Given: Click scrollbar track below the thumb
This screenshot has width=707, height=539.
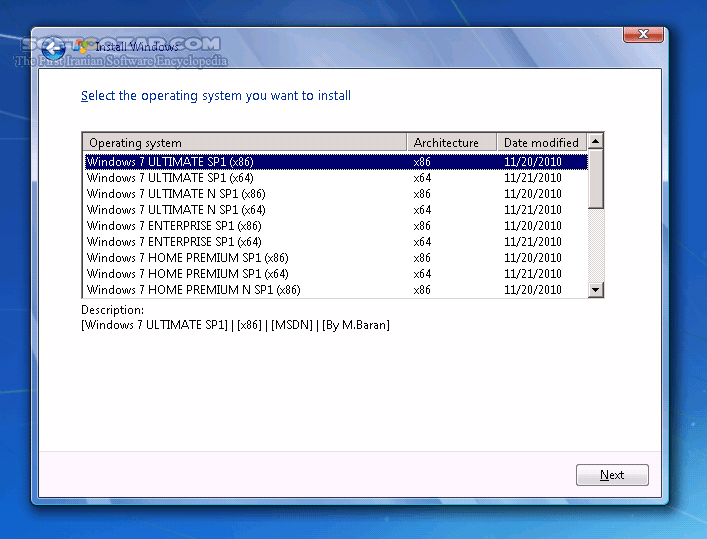Looking at the screenshot, I should coord(596,246).
